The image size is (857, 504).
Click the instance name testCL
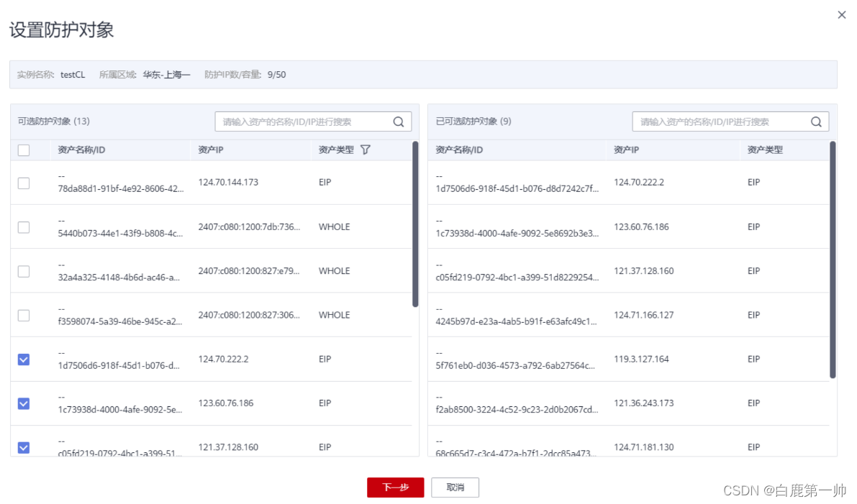coord(73,75)
